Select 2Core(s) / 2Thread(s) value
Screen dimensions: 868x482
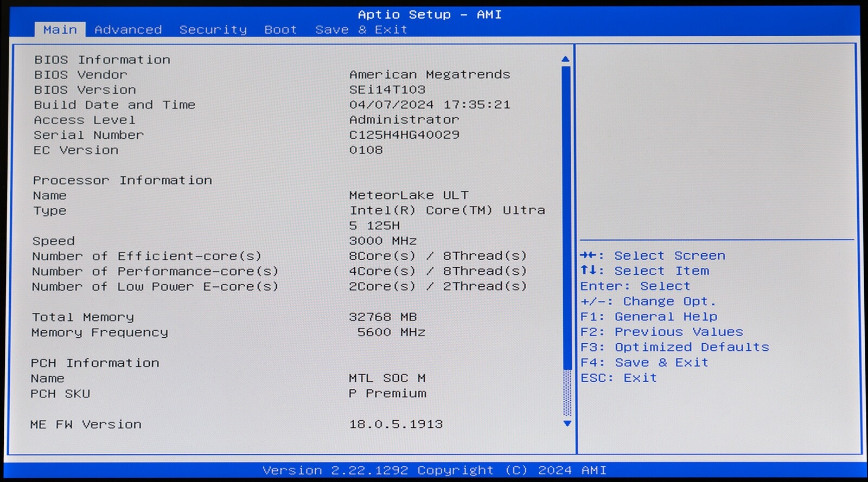pos(438,286)
